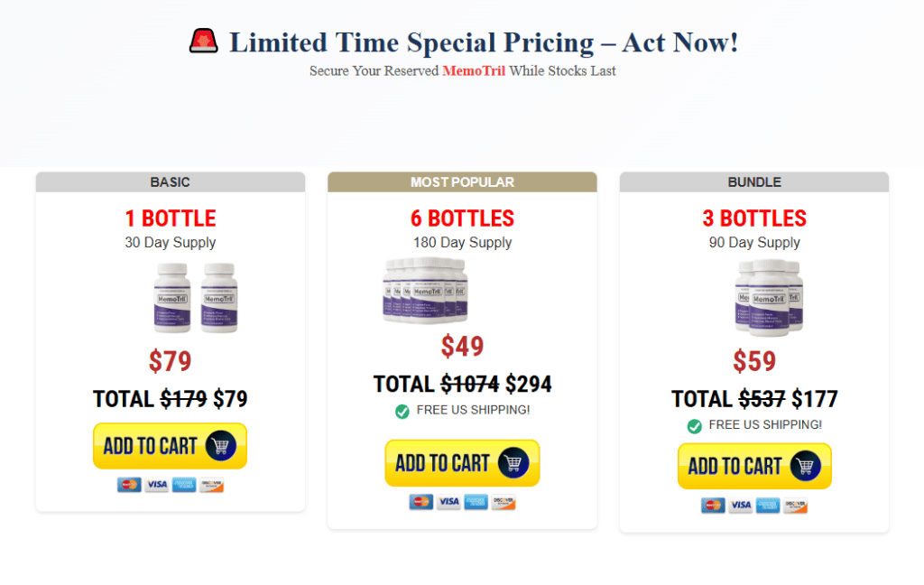Click the red siren icon beside the headline
Screen dimensions: 924x585
click(203, 41)
